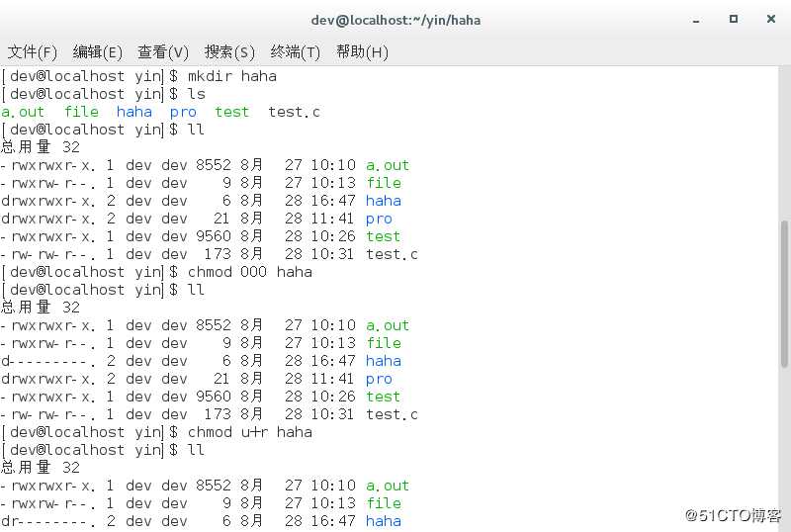
Task: Click the size value 9560 in the first listing
Action: tap(214, 236)
